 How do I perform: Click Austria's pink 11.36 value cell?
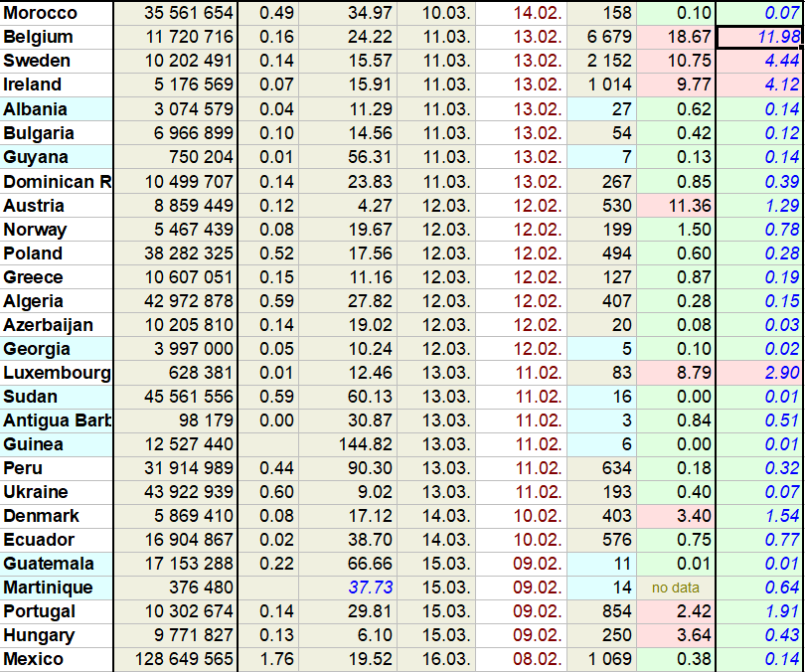[675, 205]
